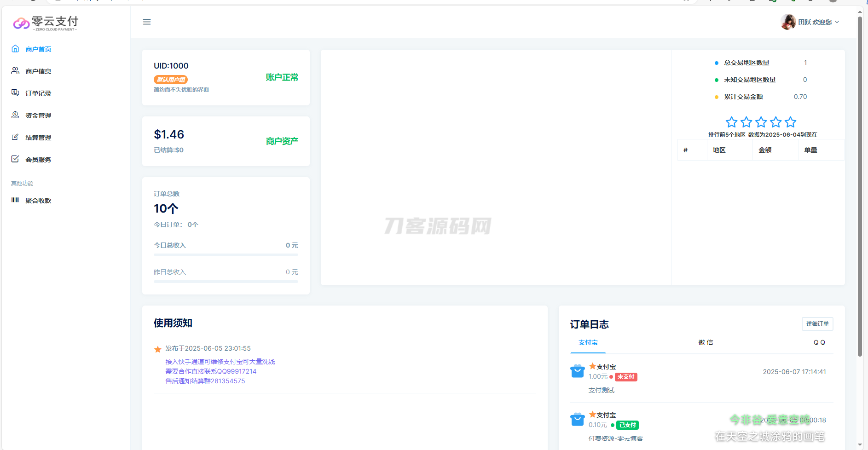This screenshot has width=868, height=450.
Task: Open the 会员服务 page
Action: click(x=38, y=159)
